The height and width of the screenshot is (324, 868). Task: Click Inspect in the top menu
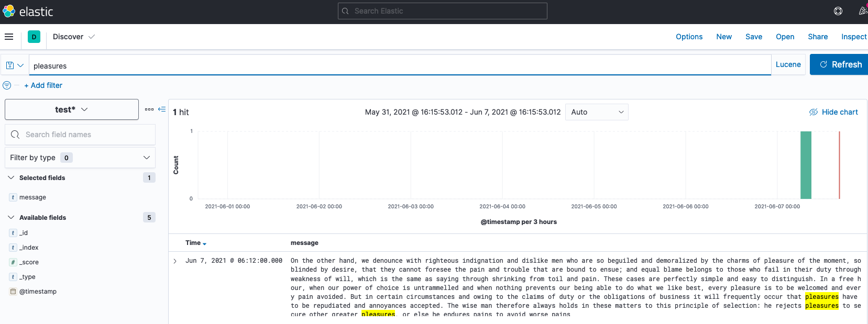coord(854,37)
